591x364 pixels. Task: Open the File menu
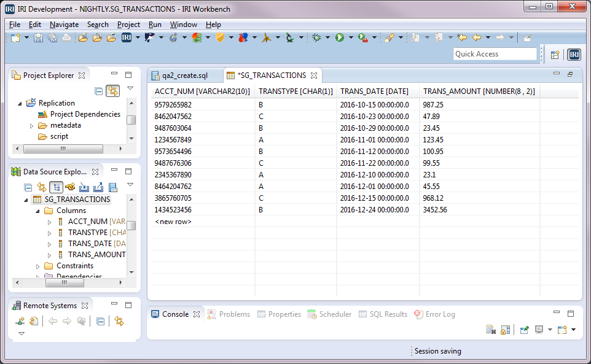(15, 25)
